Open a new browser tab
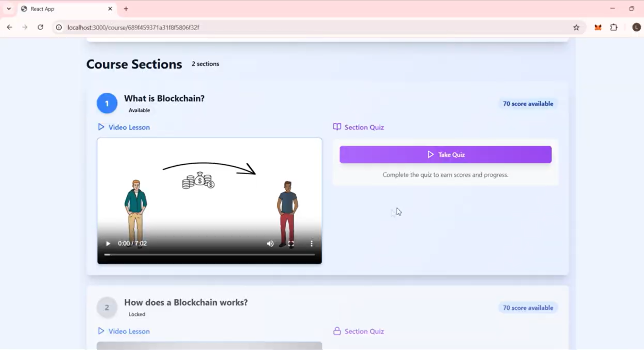This screenshot has height=350, width=644. [126, 9]
